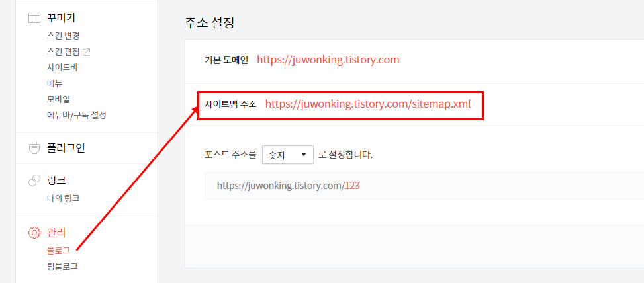Open 메뉴바/구독 설정

point(77,115)
